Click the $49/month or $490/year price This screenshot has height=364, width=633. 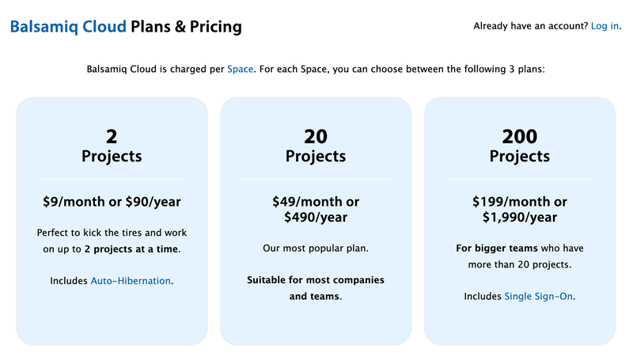[x=316, y=210]
